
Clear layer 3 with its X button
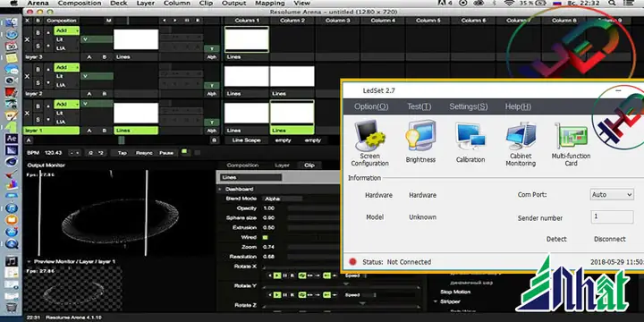[x=28, y=40]
